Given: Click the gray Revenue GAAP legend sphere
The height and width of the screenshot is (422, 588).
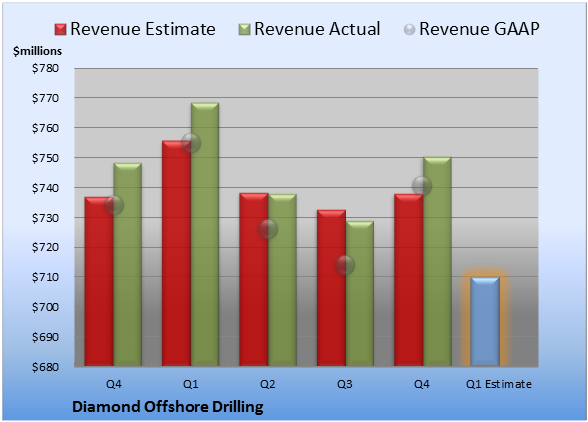Looking at the screenshot, I should 409,30.
